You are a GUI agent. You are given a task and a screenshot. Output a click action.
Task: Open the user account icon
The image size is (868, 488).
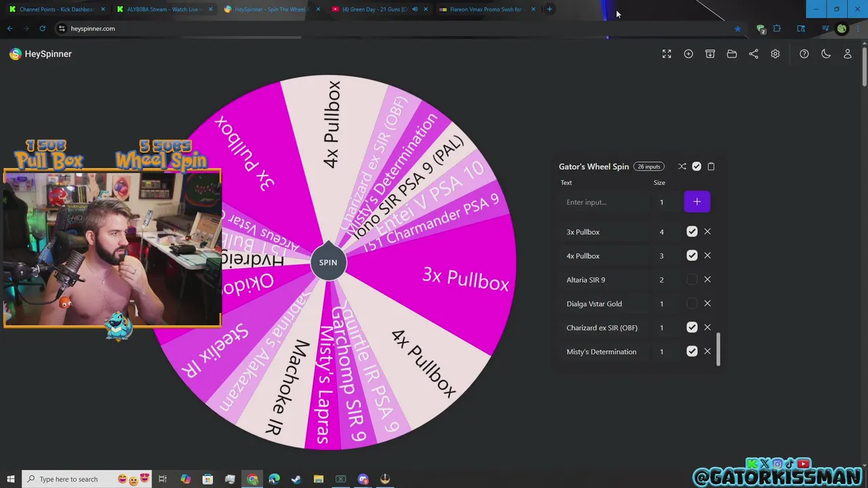click(848, 54)
